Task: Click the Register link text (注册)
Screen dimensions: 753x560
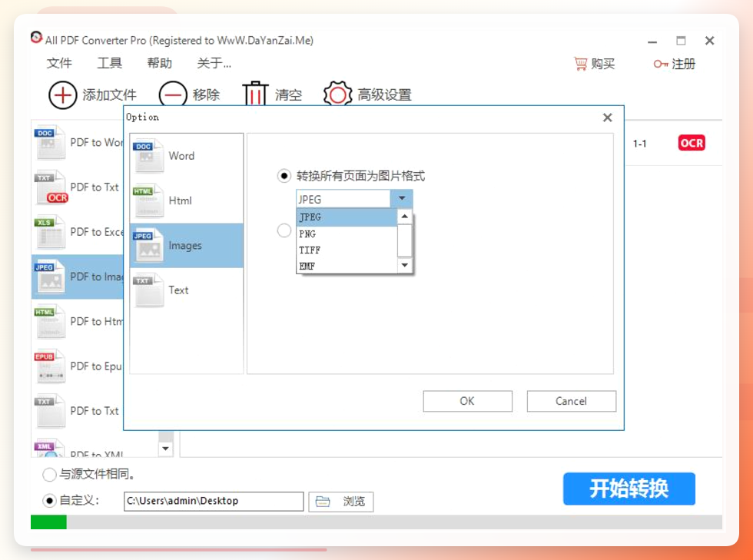Action: tap(683, 64)
